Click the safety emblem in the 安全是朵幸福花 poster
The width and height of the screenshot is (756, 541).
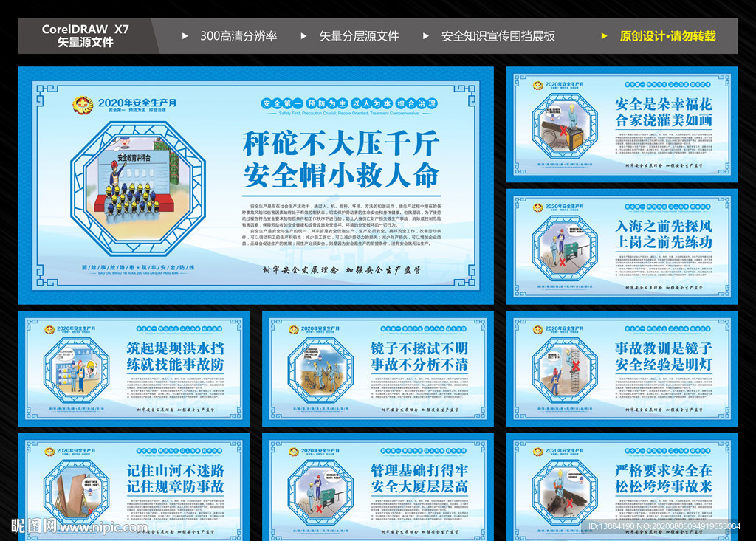[x=537, y=86]
